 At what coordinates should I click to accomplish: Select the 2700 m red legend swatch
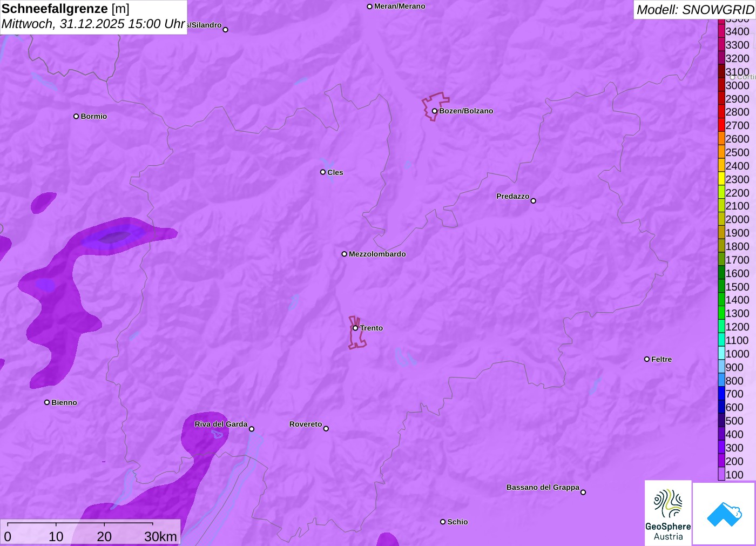click(x=721, y=125)
